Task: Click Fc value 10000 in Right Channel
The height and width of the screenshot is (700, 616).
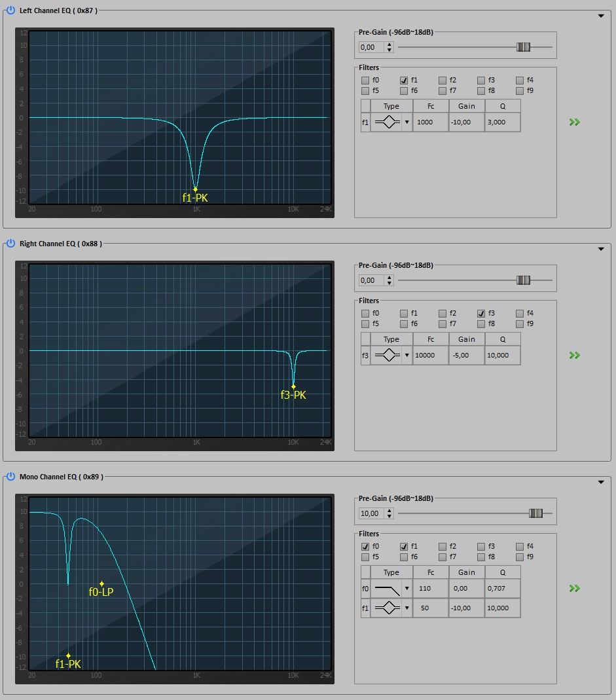Action: click(x=431, y=356)
